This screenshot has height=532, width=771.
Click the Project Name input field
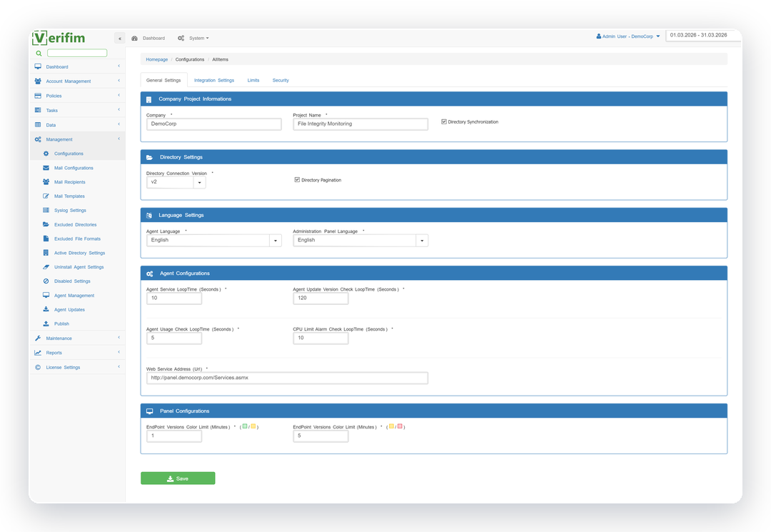tap(361, 124)
